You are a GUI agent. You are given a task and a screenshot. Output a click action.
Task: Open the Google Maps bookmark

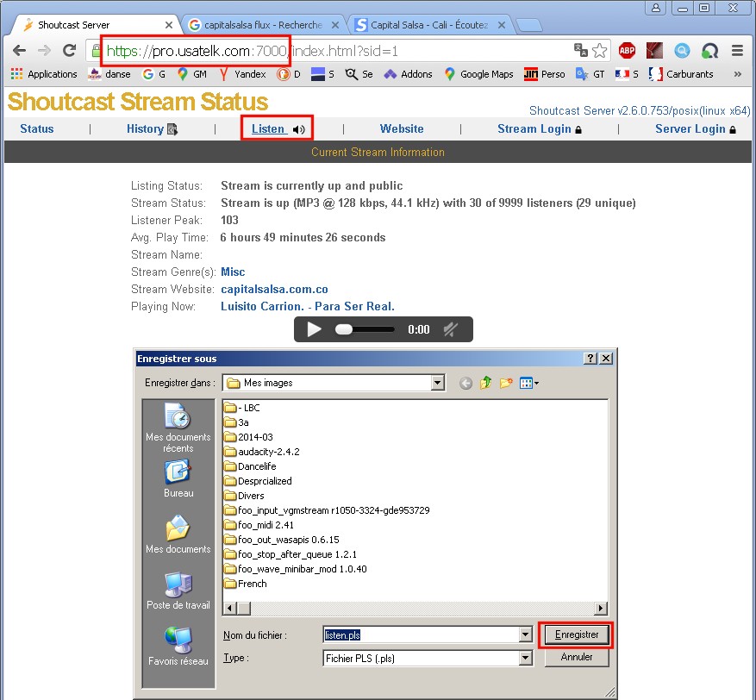(x=478, y=74)
